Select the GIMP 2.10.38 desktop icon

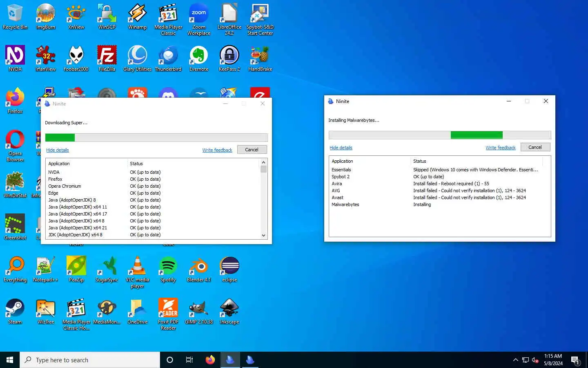199,311
